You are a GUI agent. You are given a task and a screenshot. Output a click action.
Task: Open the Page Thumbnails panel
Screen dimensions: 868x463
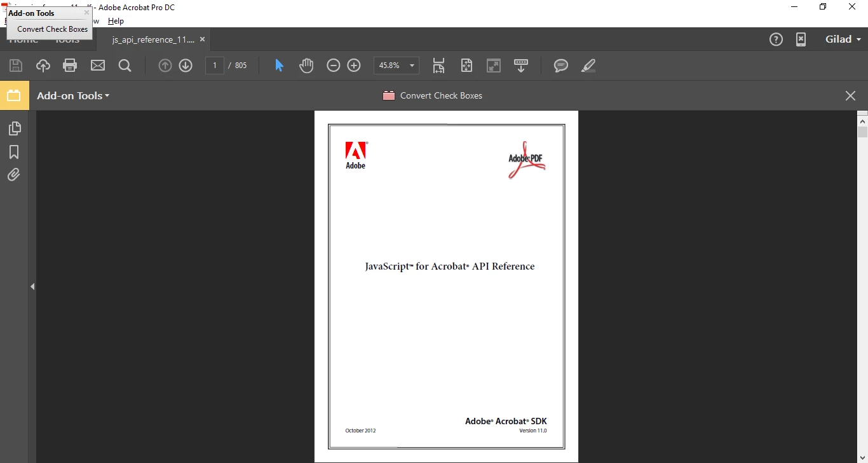(14, 128)
